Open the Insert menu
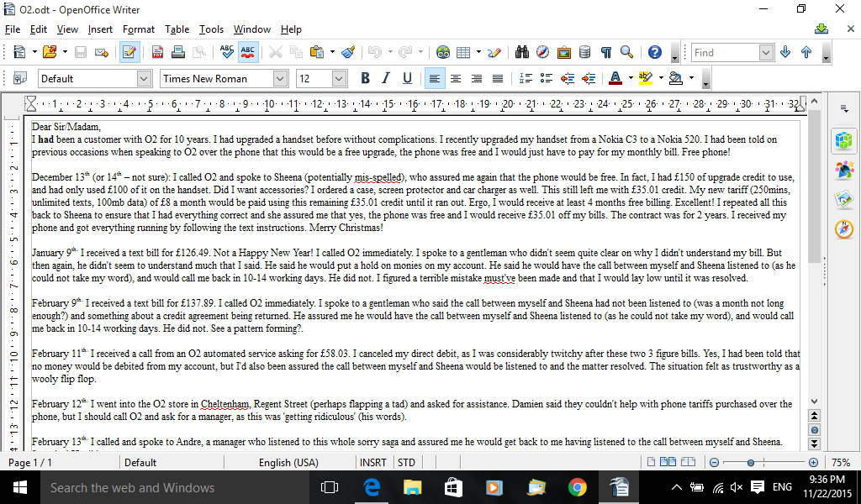Screen dimensions: 861x504 [x=100, y=29]
